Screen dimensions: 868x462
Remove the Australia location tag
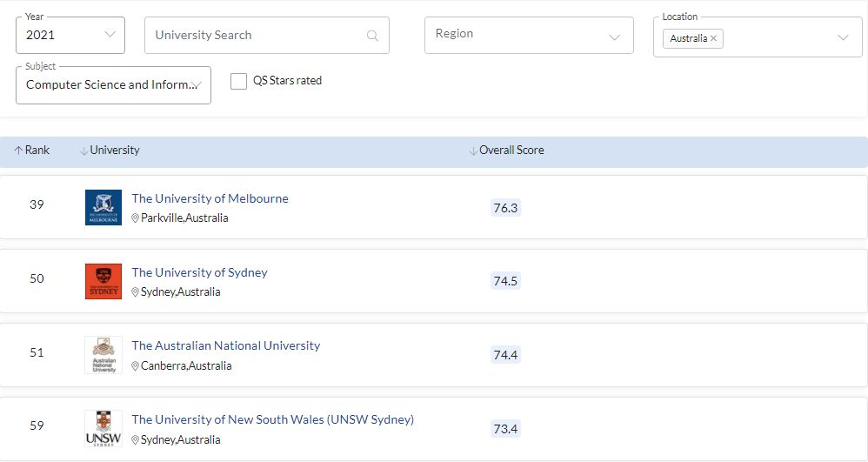pyautogui.click(x=713, y=38)
